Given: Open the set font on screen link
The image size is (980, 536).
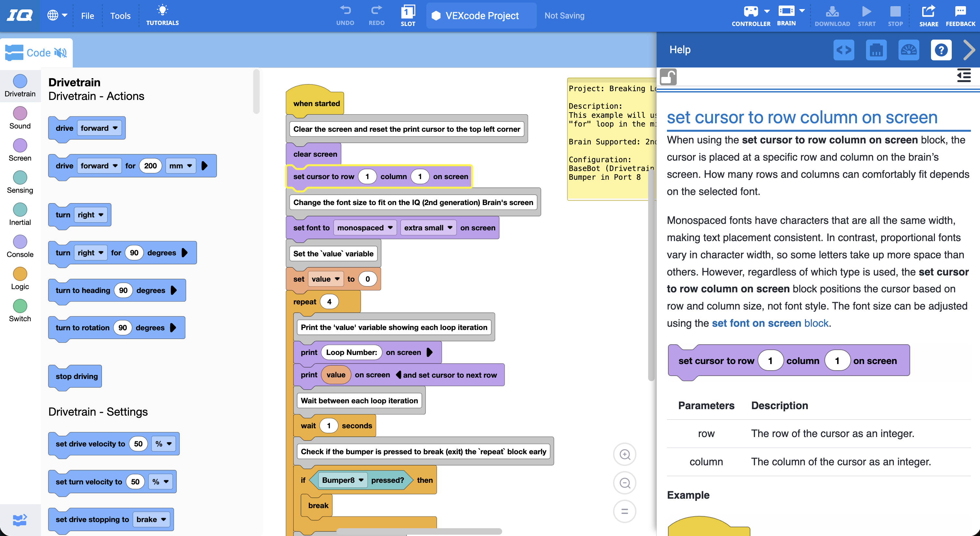Looking at the screenshot, I should coord(770,323).
